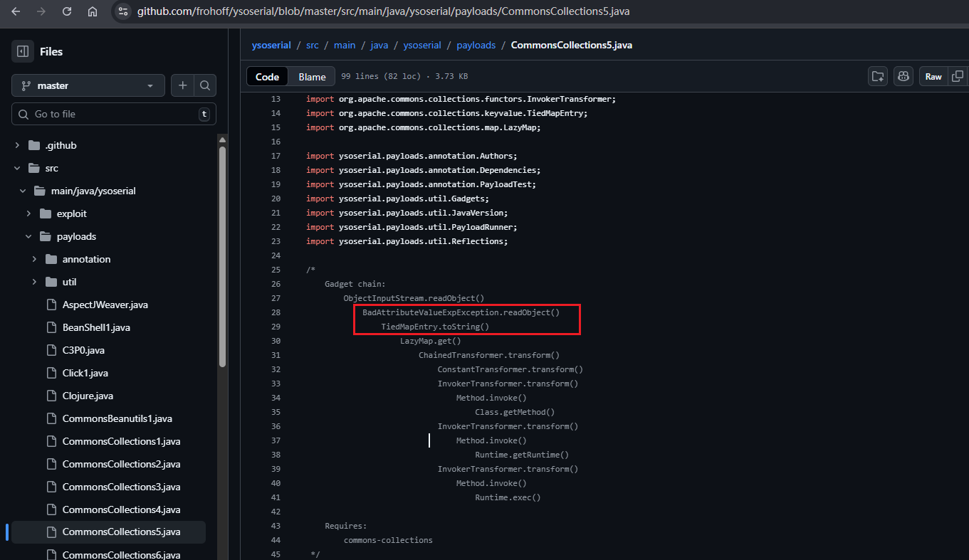The image size is (969, 560).
Task: Select the Code view tab
Action: click(268, 77)
